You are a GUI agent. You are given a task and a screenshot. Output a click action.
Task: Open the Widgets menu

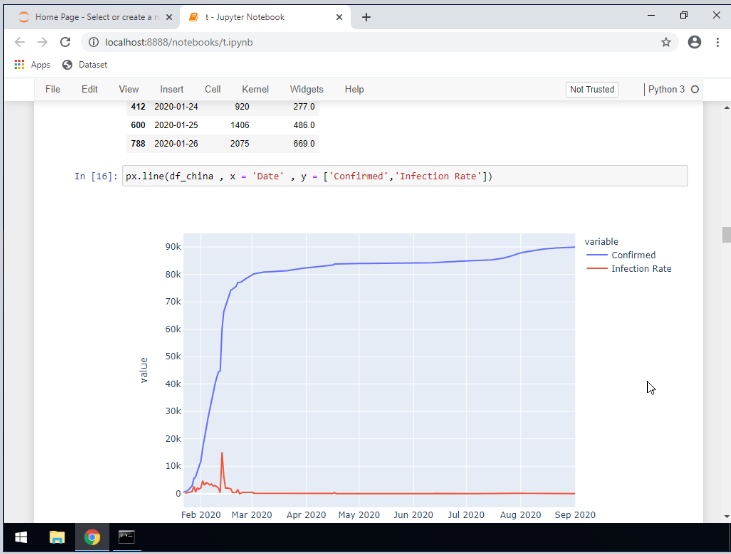tap(306, 90)
